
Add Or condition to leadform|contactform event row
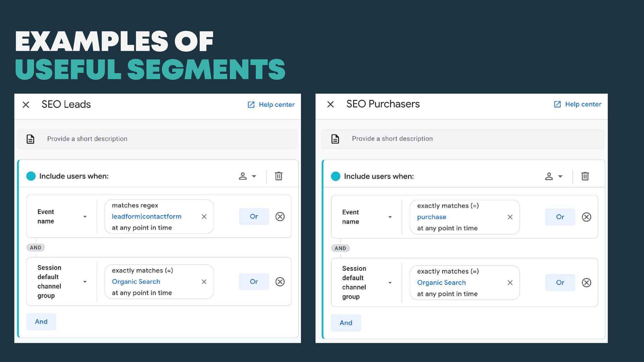point(254,217)
